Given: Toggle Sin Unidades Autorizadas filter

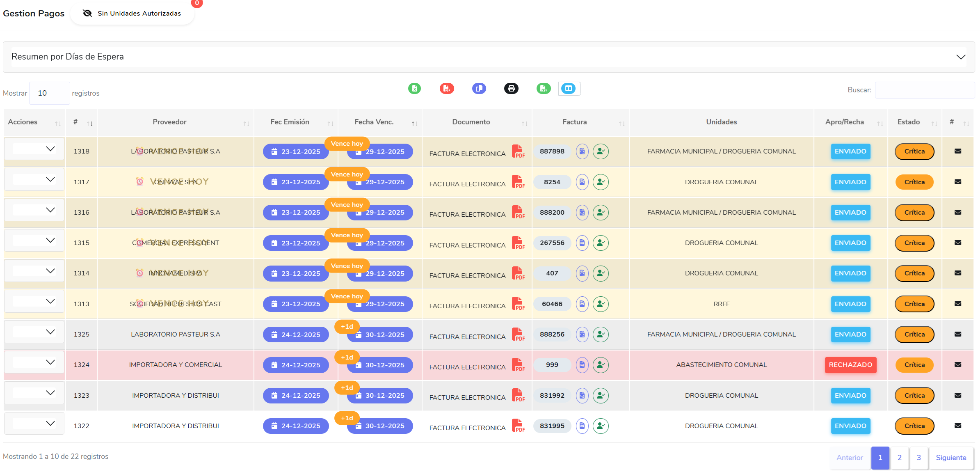Looking at the screenshot, I should [x=132, y=14].
